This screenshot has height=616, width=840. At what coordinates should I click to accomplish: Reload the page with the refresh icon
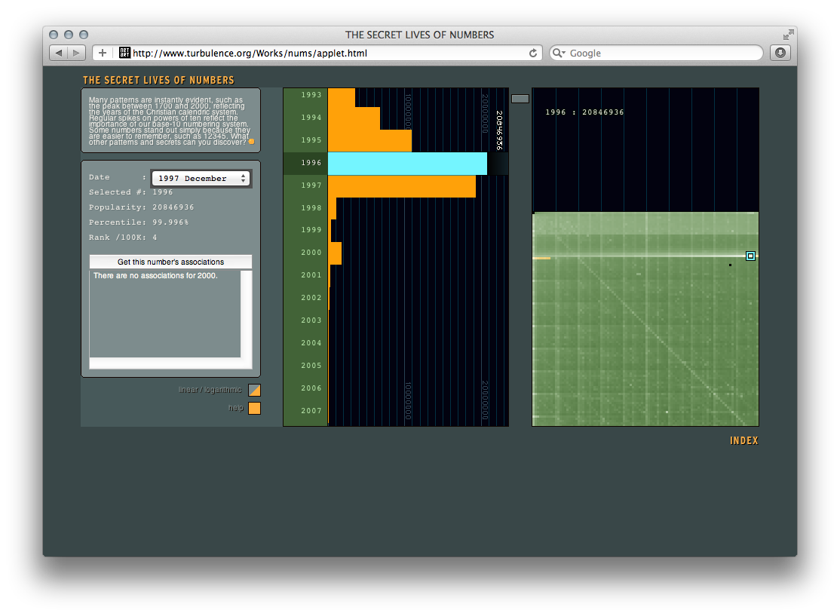pos(533,53)
